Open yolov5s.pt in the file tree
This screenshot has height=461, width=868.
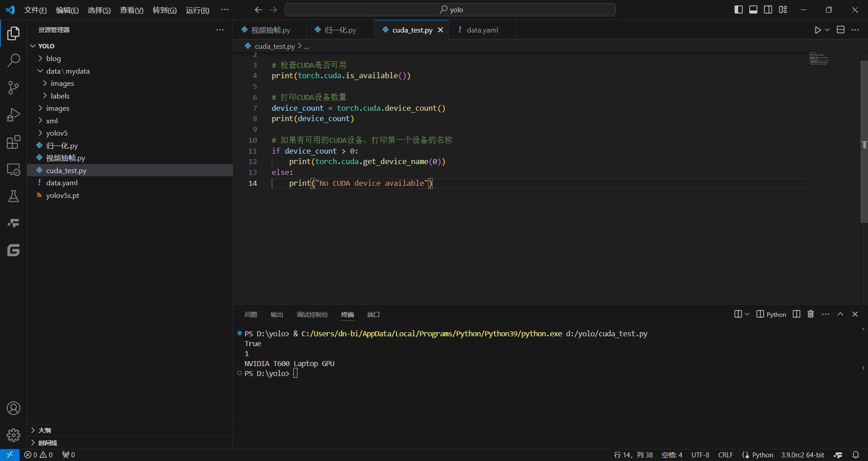tap(130, 195)
